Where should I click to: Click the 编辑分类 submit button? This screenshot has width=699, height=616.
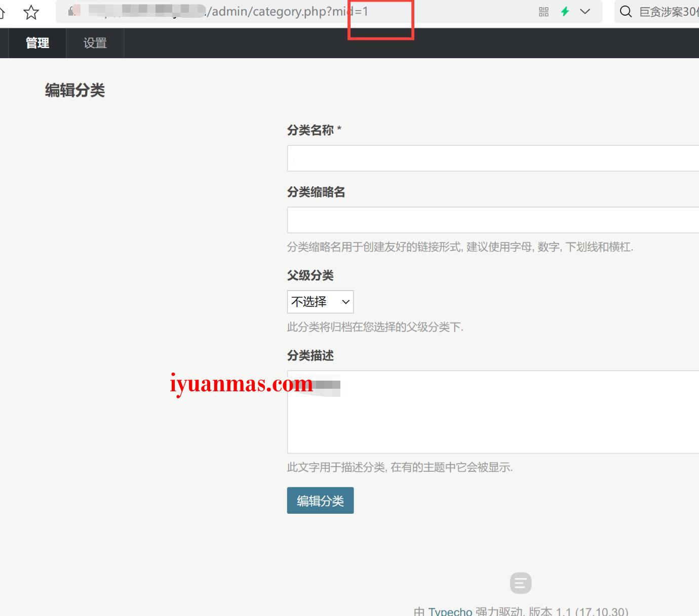[x=320, y=501]
